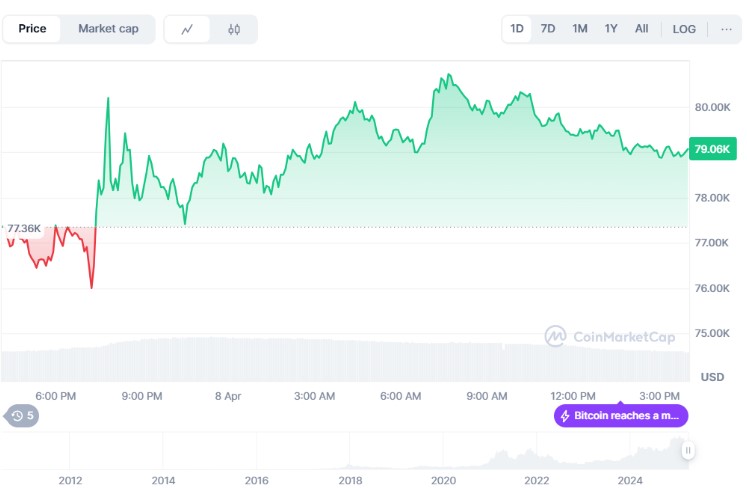747x488 pixels.
Task: Select the 1D time range
Action: coord(517,29)
